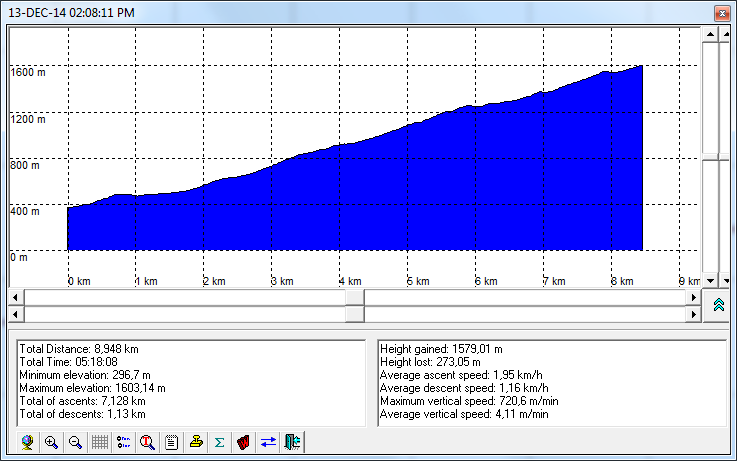The width and height of the screenshot is (737, 461).
Task: Click right arrow of upper horizontal scrollbar
Action: (x=694, y=297)
